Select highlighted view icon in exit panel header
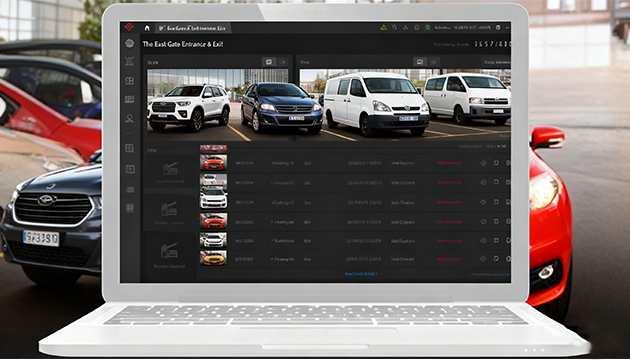This screenshot has width=630, height=360. [420, 62]
